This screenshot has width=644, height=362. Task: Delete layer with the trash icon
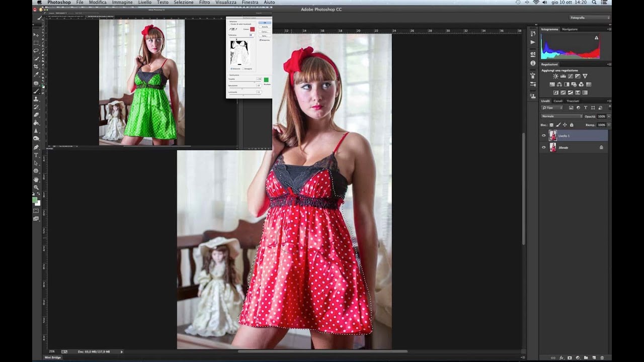coord(602,358)
